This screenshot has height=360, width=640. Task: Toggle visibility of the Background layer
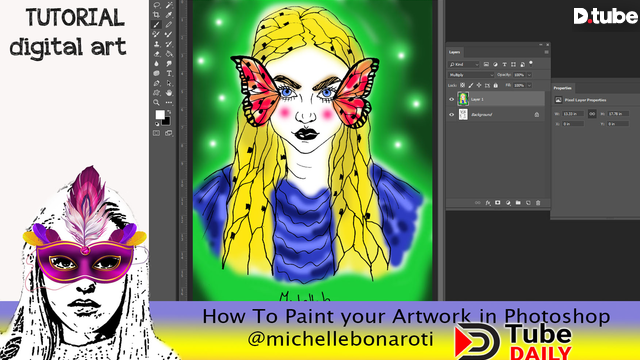click(451, 115)
